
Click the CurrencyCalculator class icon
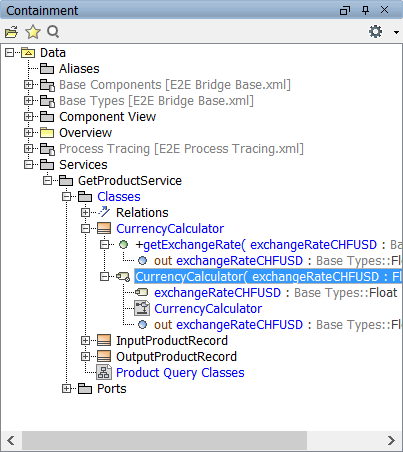point(104,229)
